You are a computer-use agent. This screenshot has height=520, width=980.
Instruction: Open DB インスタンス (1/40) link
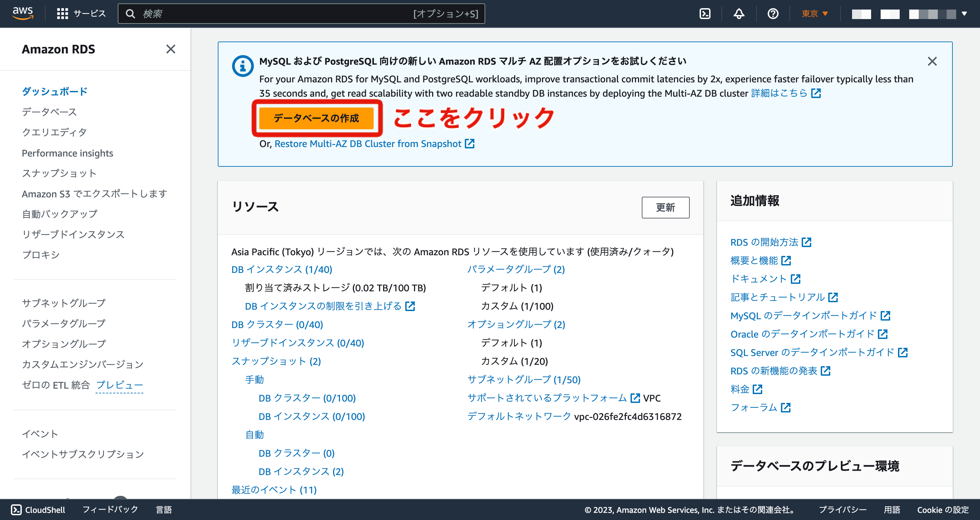(281, 269)
